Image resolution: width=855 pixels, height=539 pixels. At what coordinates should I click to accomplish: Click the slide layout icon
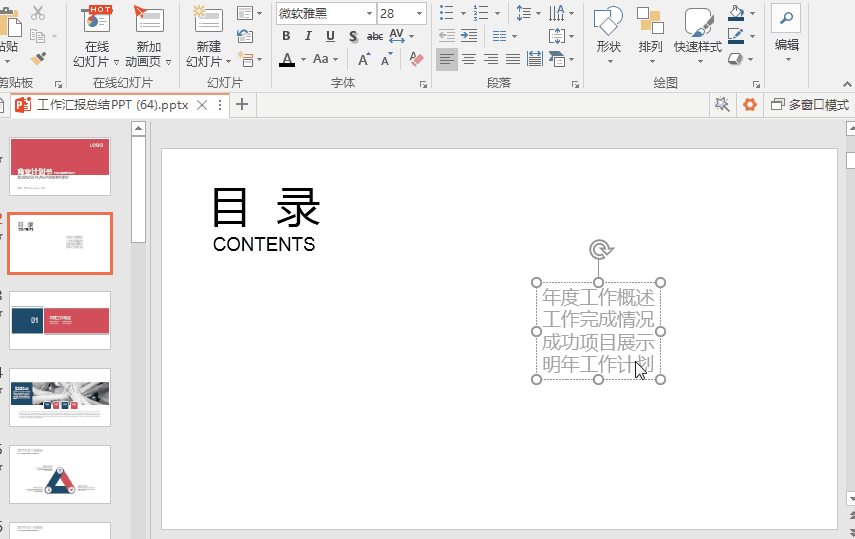point(245,13)
